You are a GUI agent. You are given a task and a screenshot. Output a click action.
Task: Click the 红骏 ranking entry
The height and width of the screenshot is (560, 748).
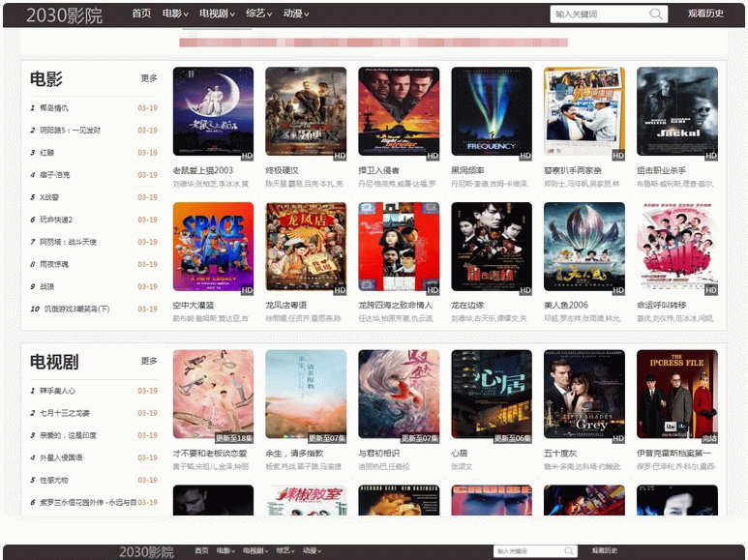[46, 153]
